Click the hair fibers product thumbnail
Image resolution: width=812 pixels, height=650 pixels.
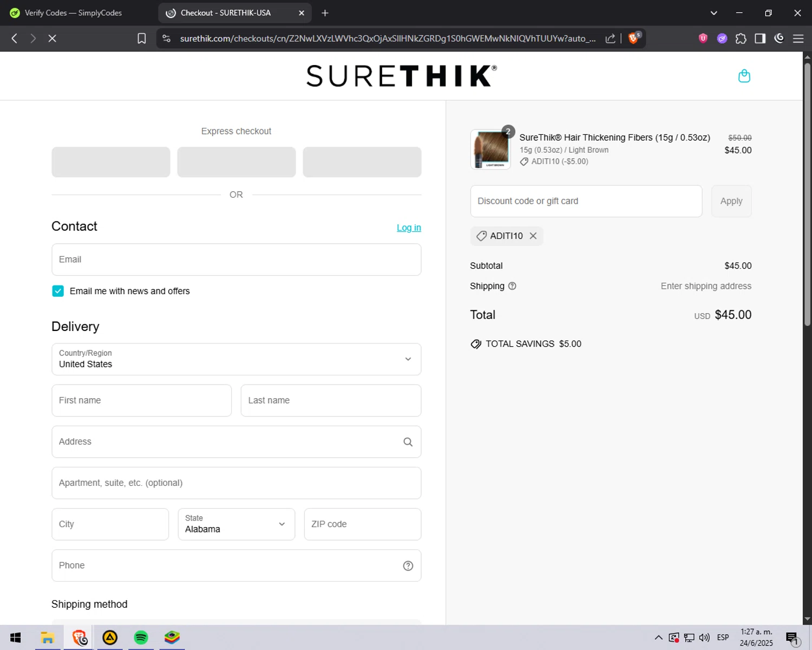pos(490,149)
